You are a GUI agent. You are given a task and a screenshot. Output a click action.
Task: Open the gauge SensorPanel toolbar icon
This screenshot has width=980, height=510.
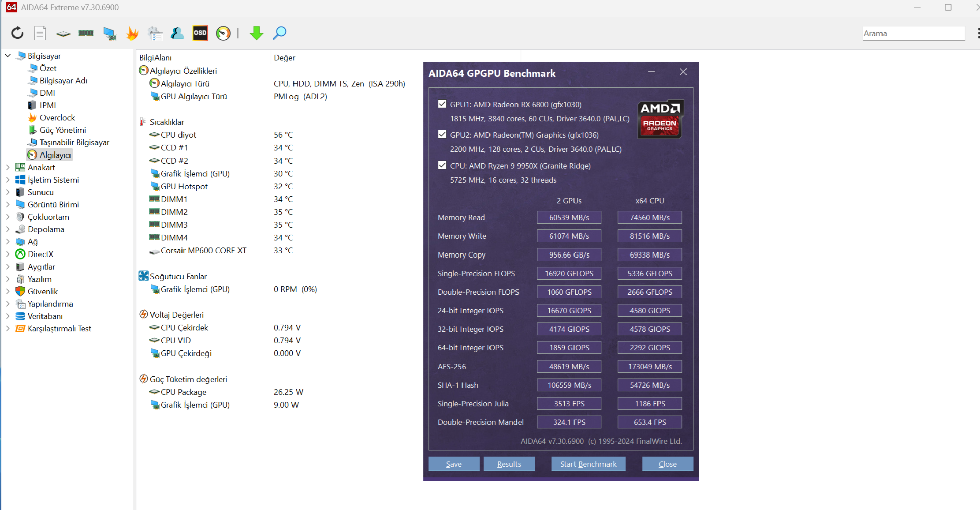[x=224, y=33]
